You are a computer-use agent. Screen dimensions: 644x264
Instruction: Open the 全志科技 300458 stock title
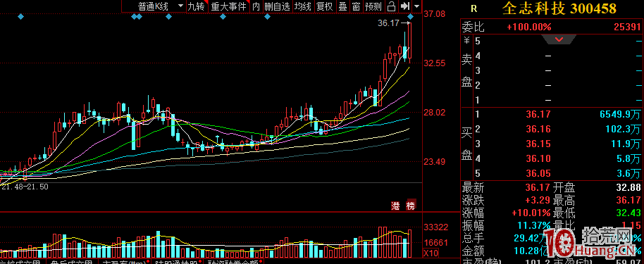click(559, 8)
